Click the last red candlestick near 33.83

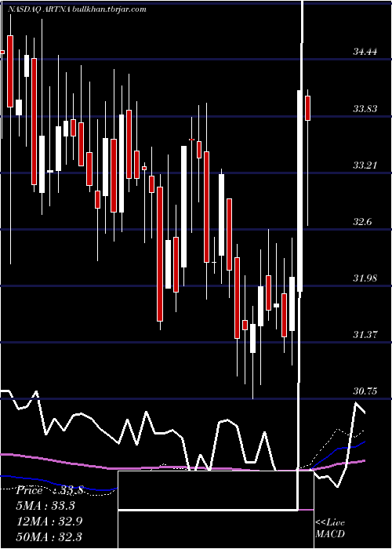click(307, 108)
